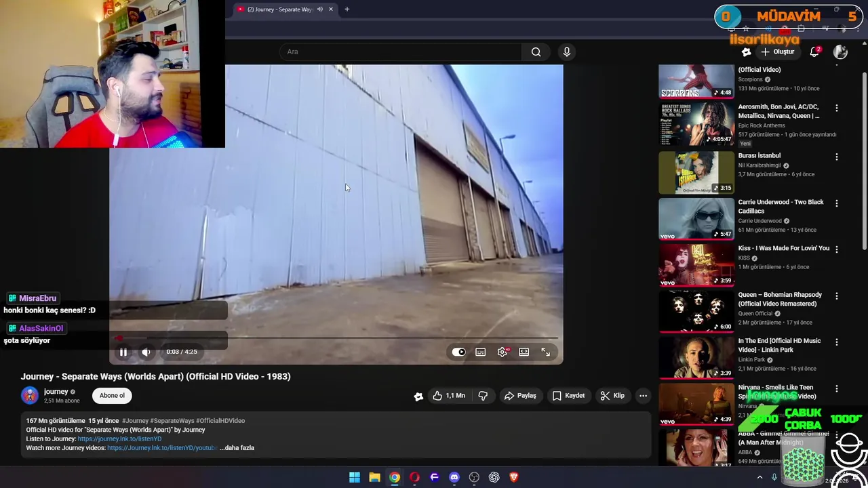
Task: Open options for Carrie Underwood Two Black Cadillacs
Action: [836, 203]
